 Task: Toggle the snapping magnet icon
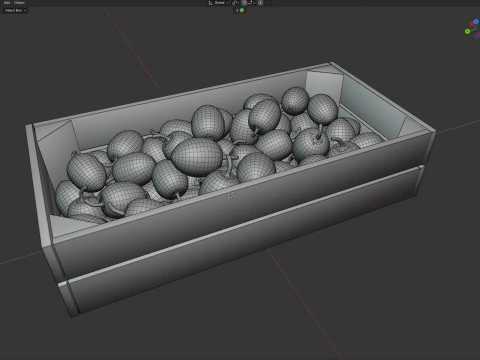click(244, 3)
